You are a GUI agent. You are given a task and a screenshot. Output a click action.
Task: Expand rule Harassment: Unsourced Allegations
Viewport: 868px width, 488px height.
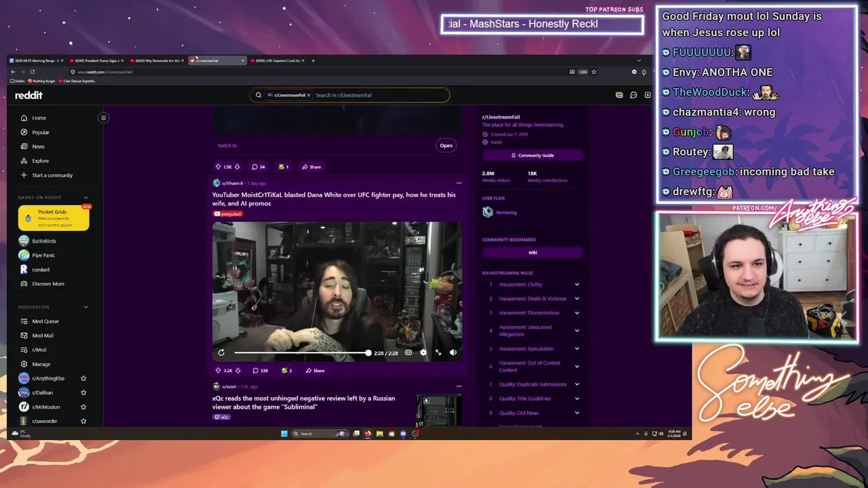(577, 331)
